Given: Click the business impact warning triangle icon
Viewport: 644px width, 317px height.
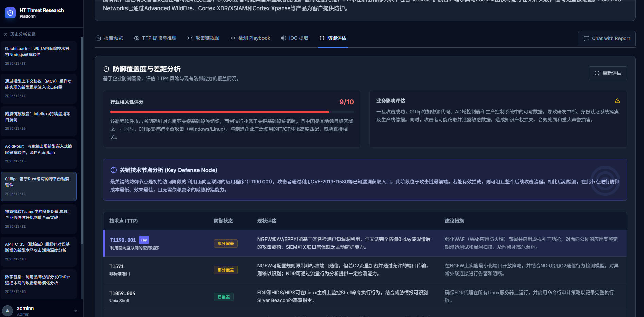Looking at the screenshot, I should pos(617,101).
